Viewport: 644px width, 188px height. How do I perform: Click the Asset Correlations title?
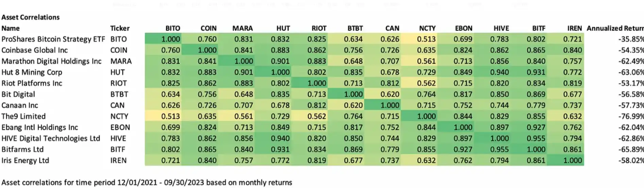[x=31, y=17]
